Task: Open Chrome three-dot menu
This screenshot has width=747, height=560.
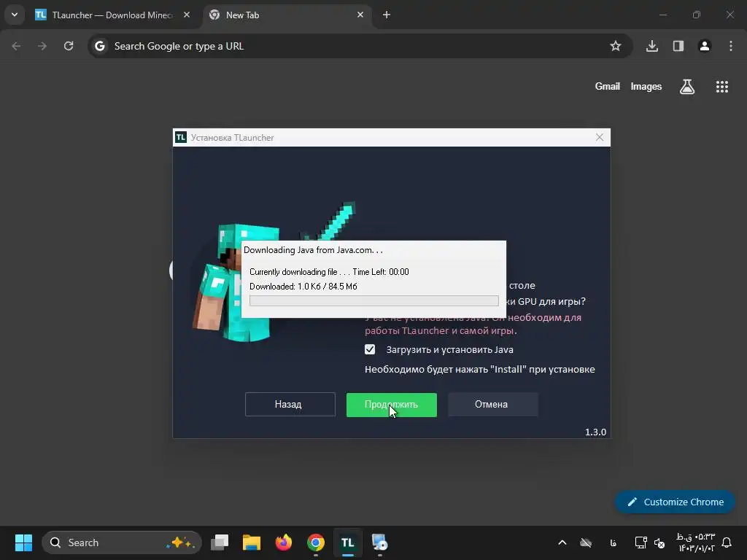Action: tap(731, 46)
